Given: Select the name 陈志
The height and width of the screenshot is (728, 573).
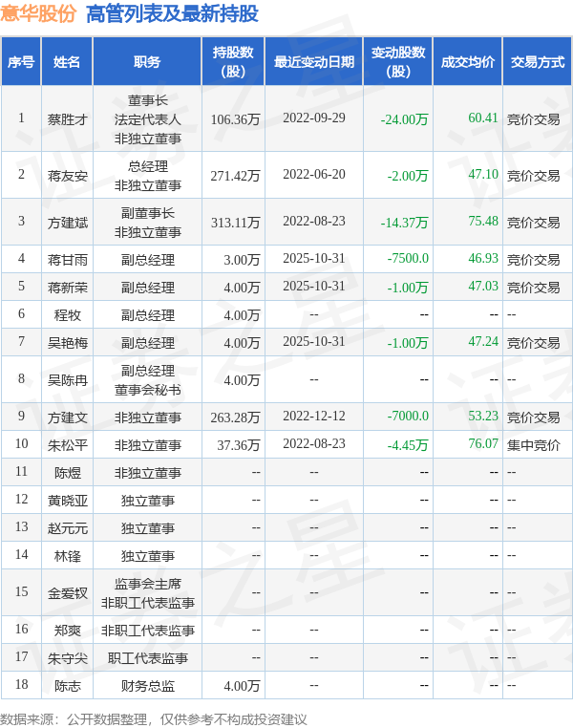Looking at the screenshot, I should pyautogui.click(x=67, y=686).
